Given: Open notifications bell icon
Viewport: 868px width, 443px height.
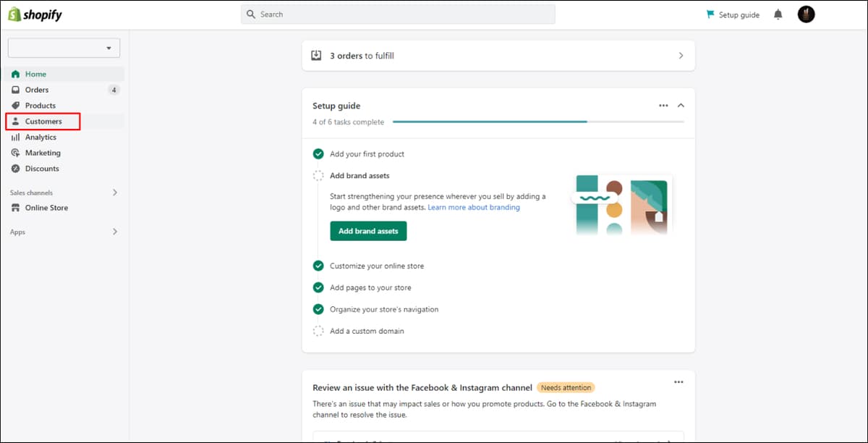Looking at the screenshot, I should 778,14.
